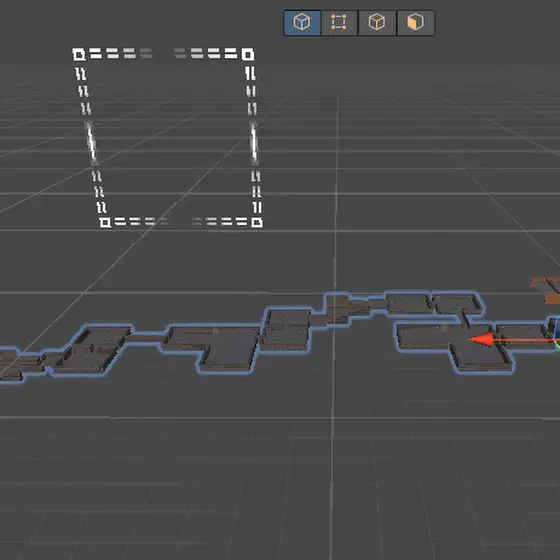Click the green axis gizmo handle
This screenshot has height=560, width=560.
[557, 344]
